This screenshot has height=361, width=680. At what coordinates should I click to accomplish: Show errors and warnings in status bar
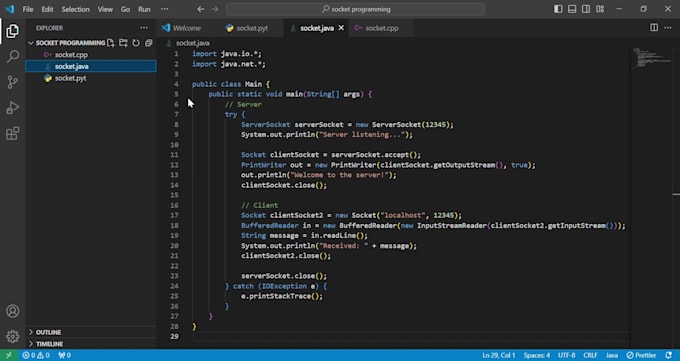point(36,355)
